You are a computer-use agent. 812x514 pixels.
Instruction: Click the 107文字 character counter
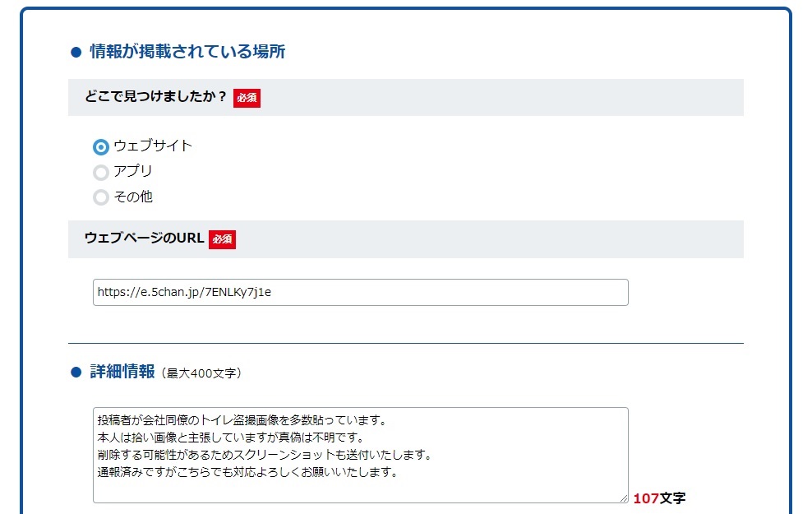(x=658, y=498)
